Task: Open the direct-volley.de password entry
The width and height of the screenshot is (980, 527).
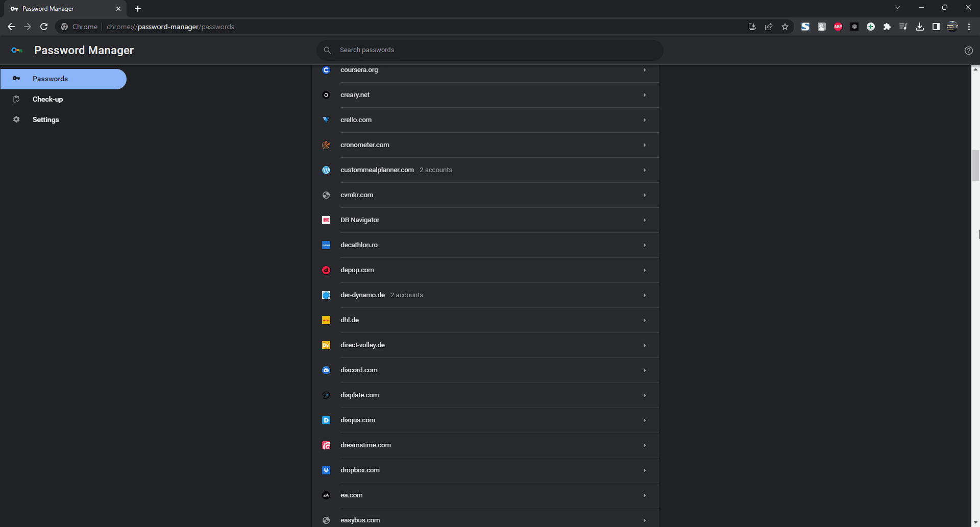Action: pyautogui.click(x=485, y=345)
